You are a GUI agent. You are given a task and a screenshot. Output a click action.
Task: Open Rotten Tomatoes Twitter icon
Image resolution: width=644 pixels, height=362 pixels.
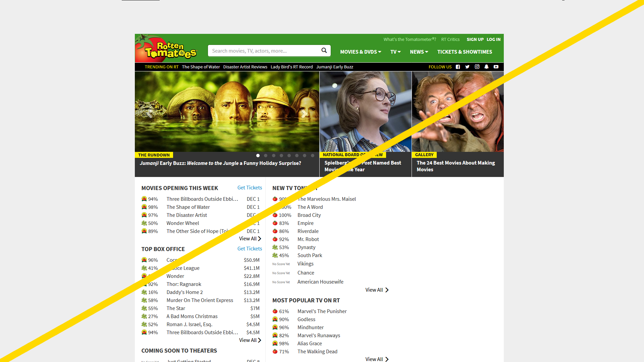(467, 67)
